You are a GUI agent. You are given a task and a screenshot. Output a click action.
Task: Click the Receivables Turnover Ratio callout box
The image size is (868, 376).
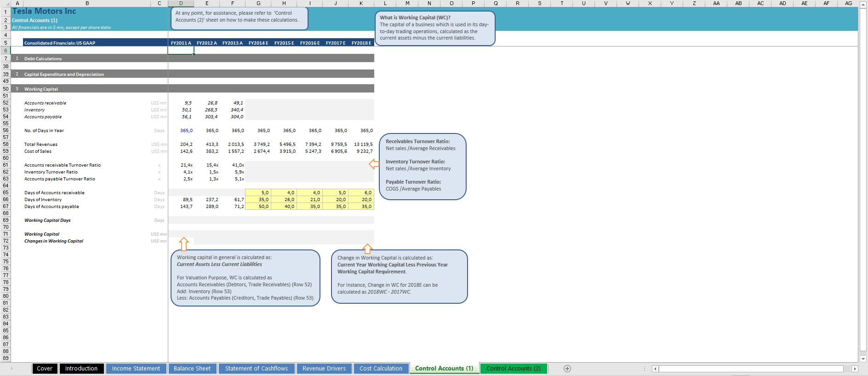pos(423,167)
